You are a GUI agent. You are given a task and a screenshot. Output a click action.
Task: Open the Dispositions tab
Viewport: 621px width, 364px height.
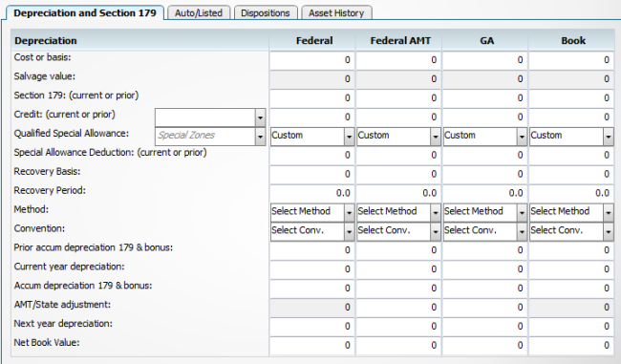point(266,12)
